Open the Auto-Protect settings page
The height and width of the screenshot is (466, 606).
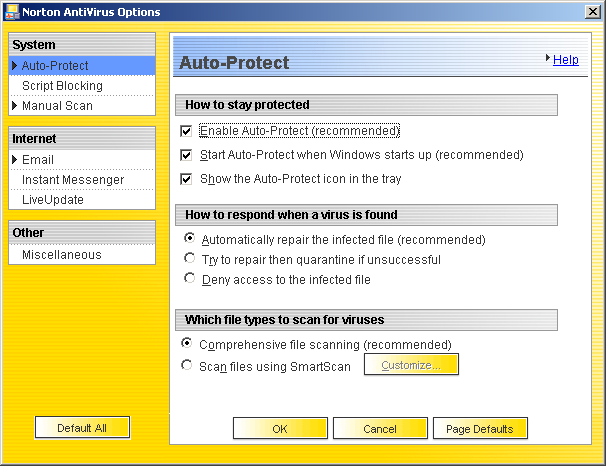coord(82,66)
